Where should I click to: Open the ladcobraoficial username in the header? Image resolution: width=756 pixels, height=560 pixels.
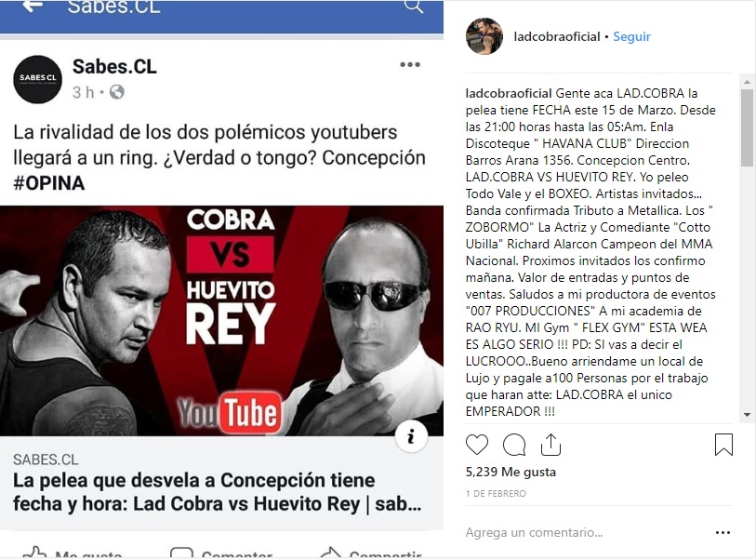pos(556,36)
